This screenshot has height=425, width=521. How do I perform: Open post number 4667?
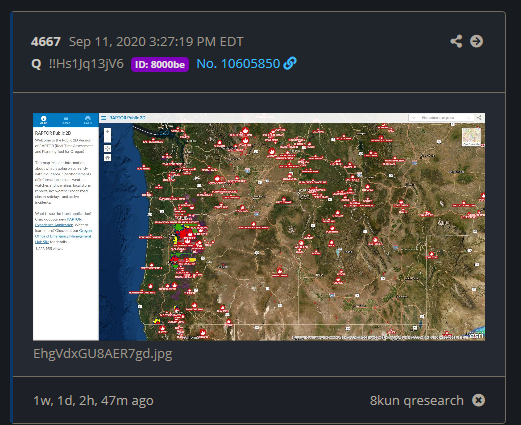[46, 42]
